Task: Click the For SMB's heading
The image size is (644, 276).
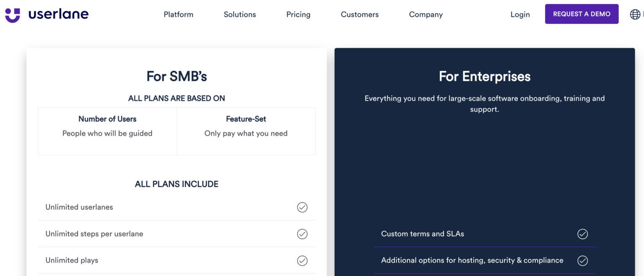Action: click(x=177, y=76)
